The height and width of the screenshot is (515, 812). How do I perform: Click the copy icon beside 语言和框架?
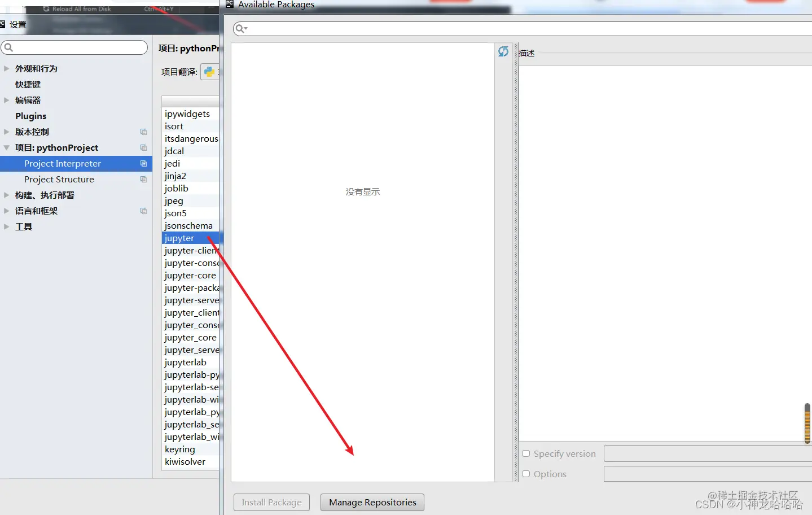click(143, 211)
